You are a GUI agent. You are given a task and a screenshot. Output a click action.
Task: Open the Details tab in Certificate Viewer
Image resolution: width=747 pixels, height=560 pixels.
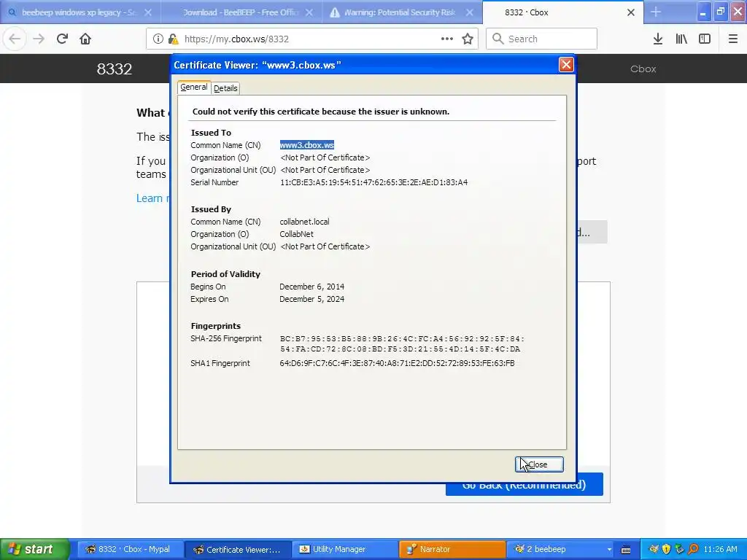coord(225,88)
